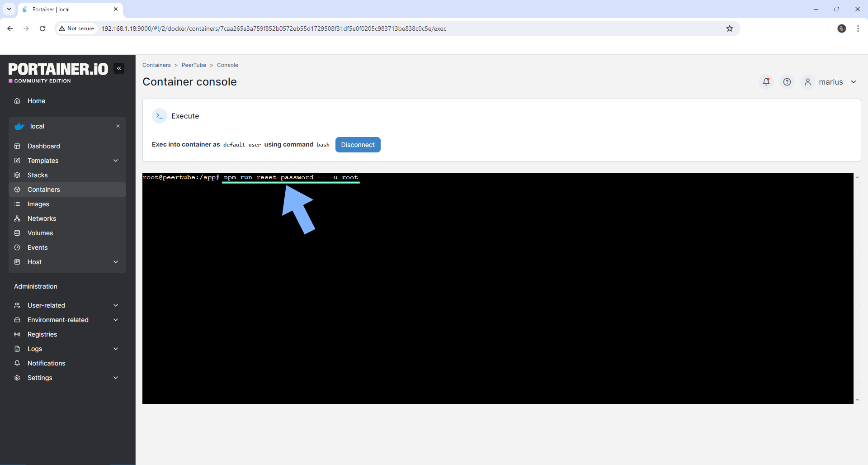Collapse the sidebar with the double-chevron

(119, 68)
